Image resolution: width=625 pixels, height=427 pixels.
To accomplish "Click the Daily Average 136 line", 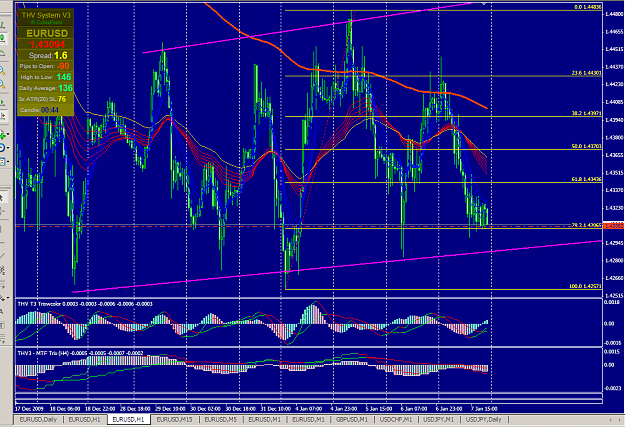I will 45,88.
